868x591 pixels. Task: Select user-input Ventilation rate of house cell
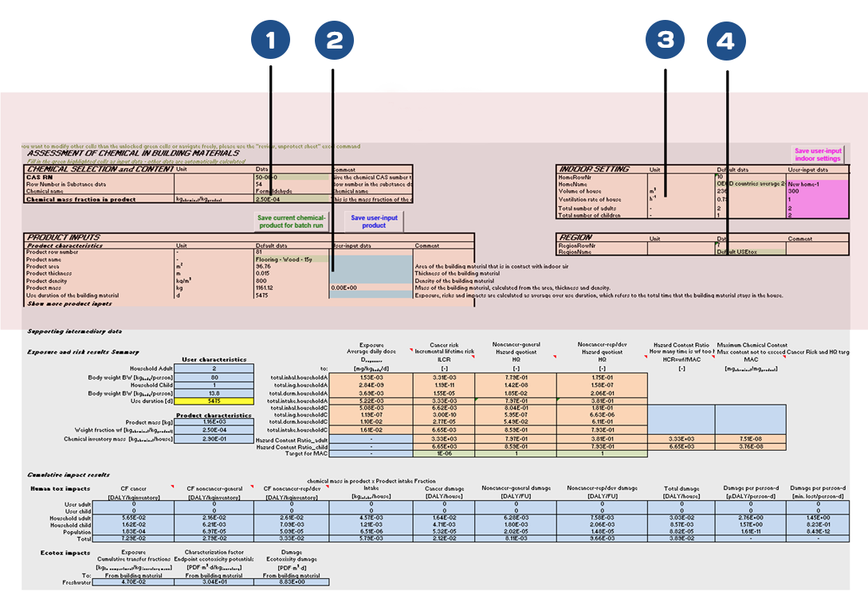(819, 199)
